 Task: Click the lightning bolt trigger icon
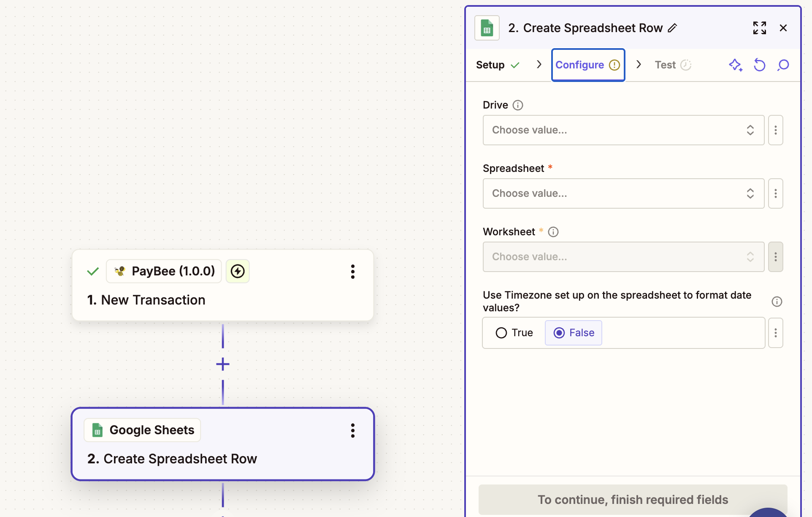[238, 271]
